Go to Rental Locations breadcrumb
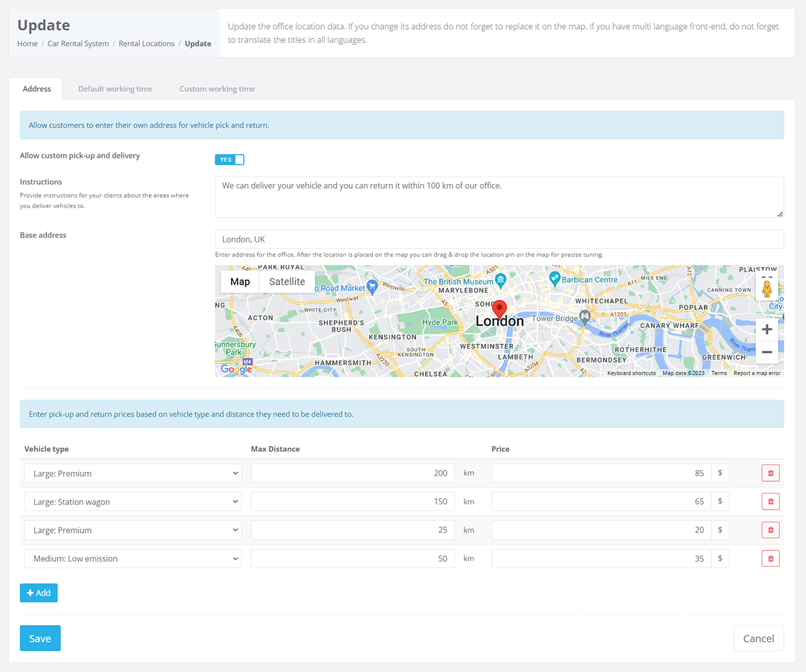The width and height of the screenshot is (806, 672). (146, 44)
